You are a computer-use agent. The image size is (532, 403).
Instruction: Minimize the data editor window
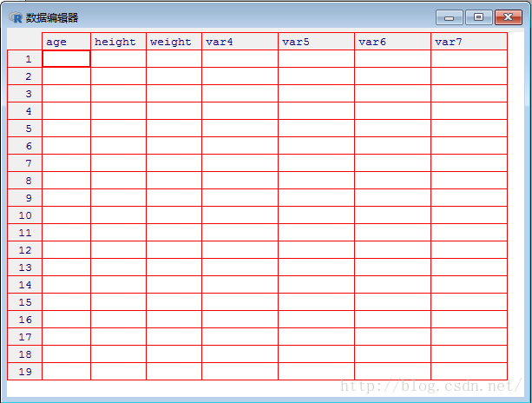click(450, 17)
